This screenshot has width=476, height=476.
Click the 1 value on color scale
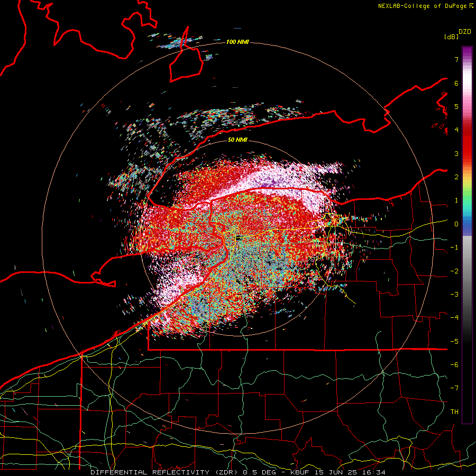click(x=456, y=200)
